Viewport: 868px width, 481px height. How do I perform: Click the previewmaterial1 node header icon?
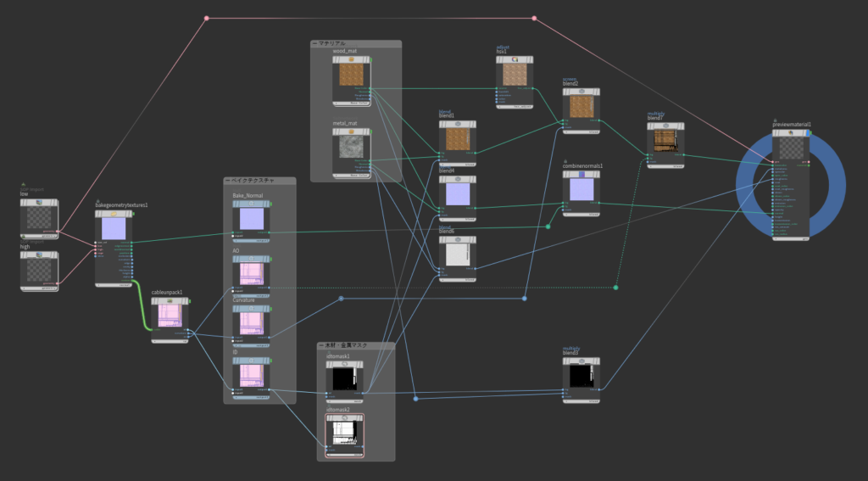point(791,134)
